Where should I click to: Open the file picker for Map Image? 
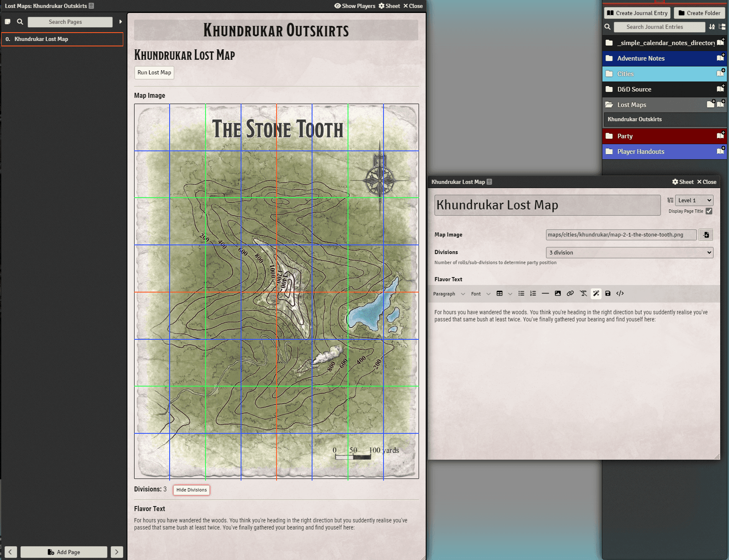pos(706,234)
